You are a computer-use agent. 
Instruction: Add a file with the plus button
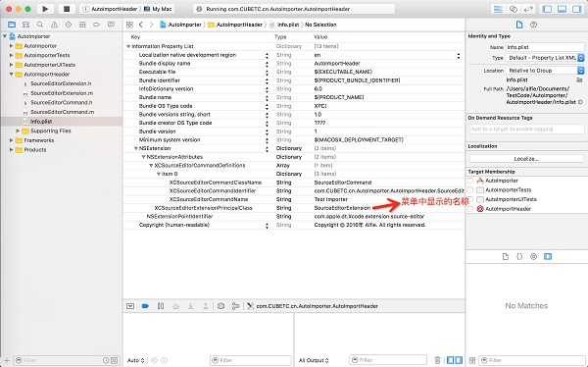[6, 360]
